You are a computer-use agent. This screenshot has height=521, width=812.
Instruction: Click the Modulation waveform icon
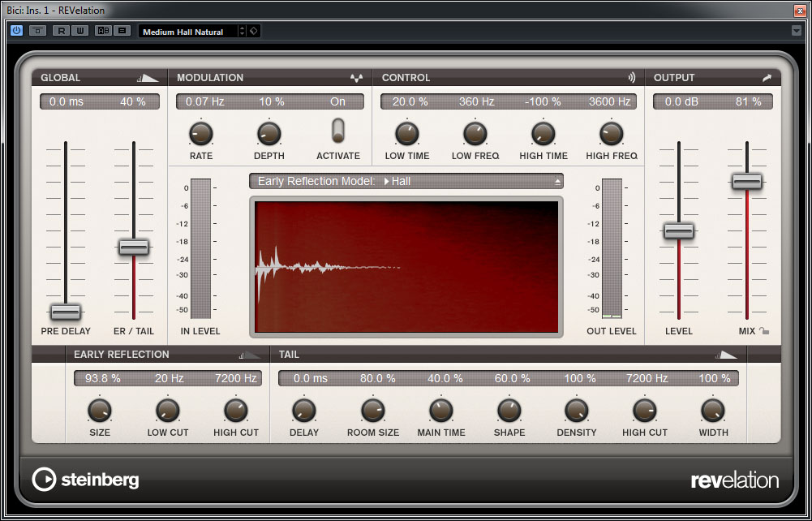tap(356, 78)
